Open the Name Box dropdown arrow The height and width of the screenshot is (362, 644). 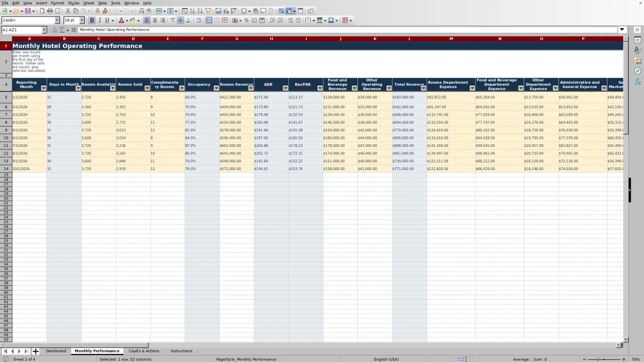click(x=44, y=30)
